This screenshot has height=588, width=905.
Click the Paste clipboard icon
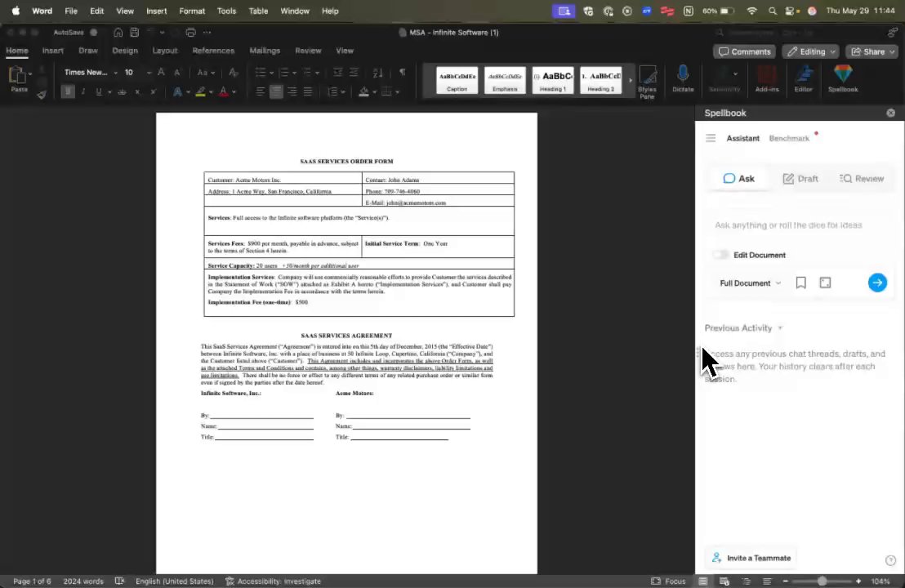(18, 76)
